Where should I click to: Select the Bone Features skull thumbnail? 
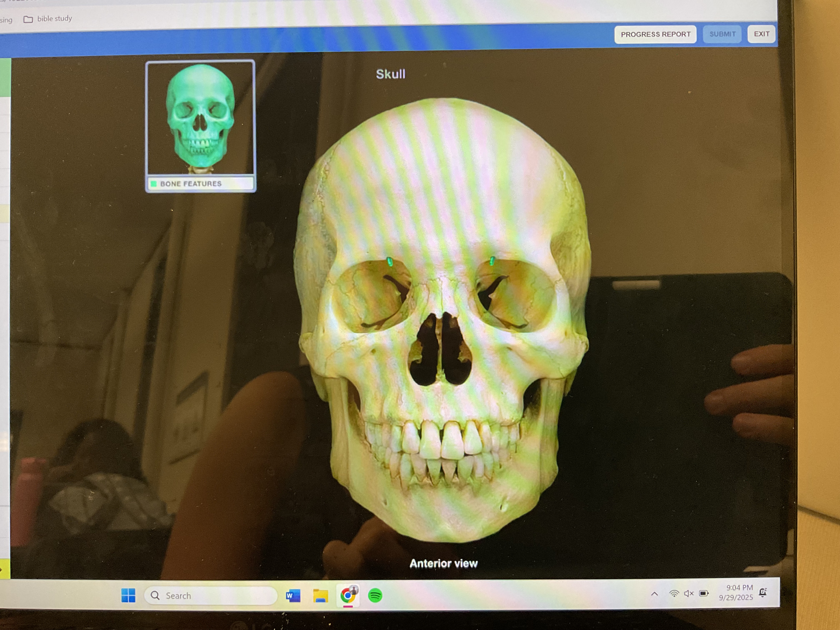[200, 118]
